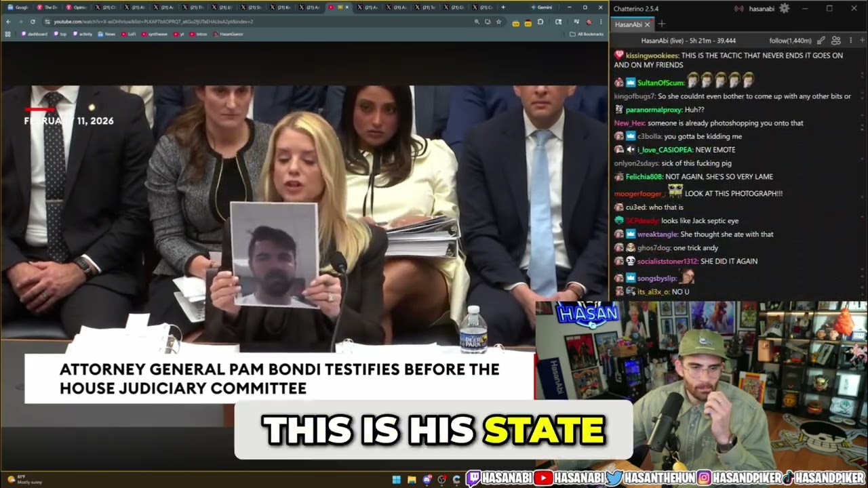This screenshot has height=488, width=868.
Task: Click the Windows Start button
Action: [x=397, y=480]
